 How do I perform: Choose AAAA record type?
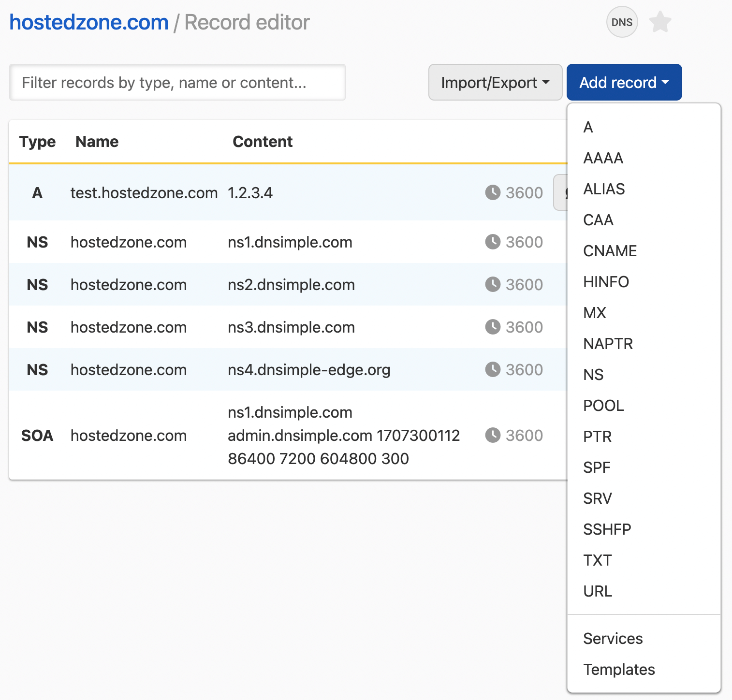pos(603,158)
